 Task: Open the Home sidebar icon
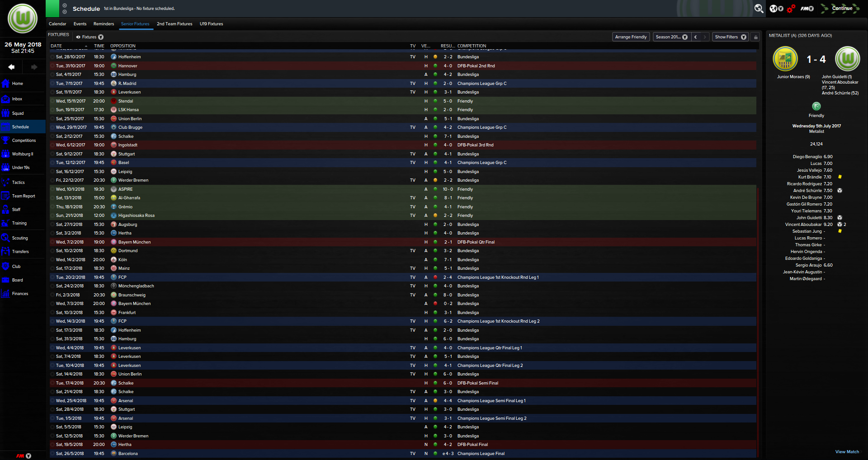click(x=5, y=84)
